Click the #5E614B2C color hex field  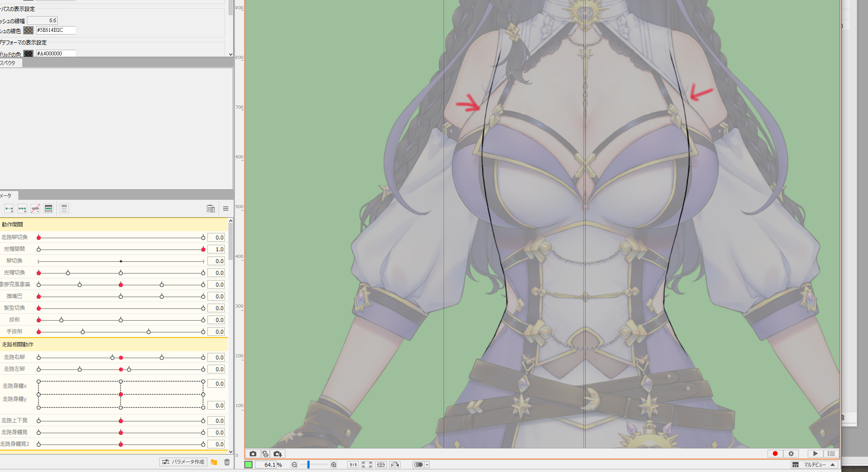[55, 31]
